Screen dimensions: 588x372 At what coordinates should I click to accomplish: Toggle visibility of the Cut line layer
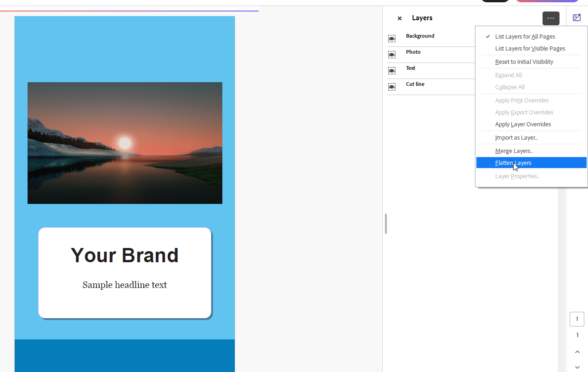coord(392,87)
